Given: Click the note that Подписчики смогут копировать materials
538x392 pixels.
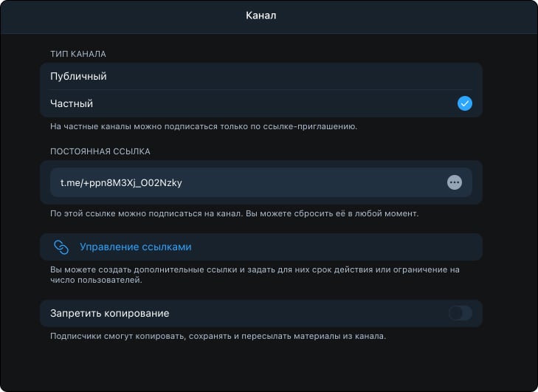Looking at the screenshot, I should [x=218, y=336].
